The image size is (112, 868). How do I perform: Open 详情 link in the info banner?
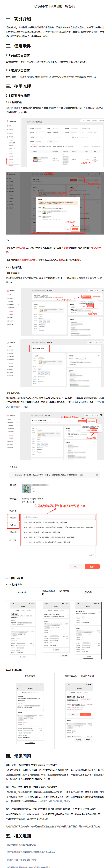(x=81, y=475)
